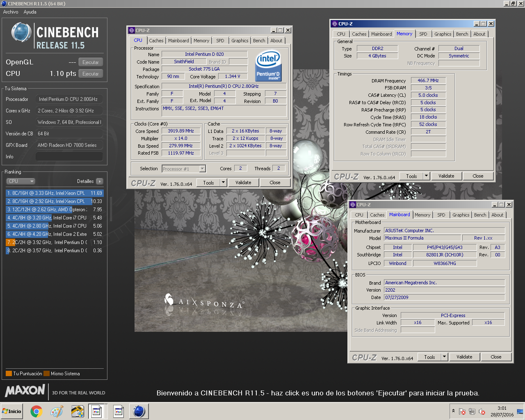Select ranking row 8C/16H @ 3.33 GHz

(55, 193)
